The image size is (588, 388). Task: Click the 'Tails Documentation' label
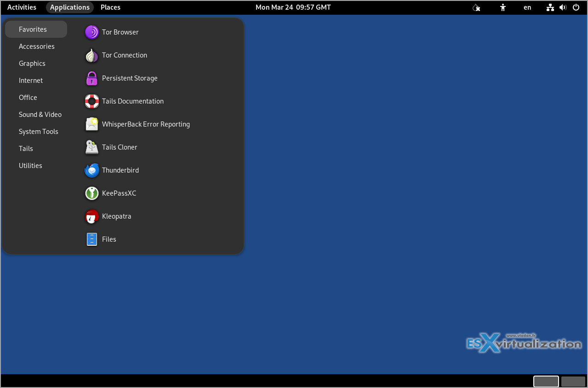(x=133, y=101)
